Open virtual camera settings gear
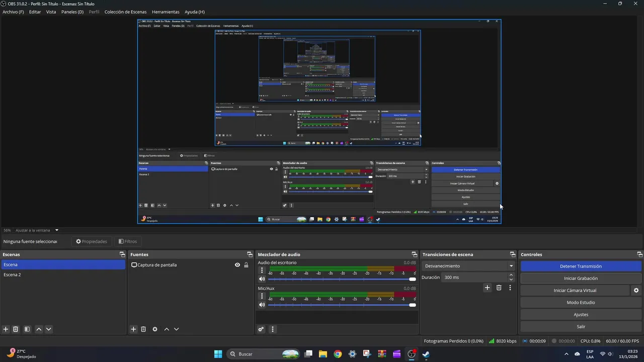 [x=636, y=291]
